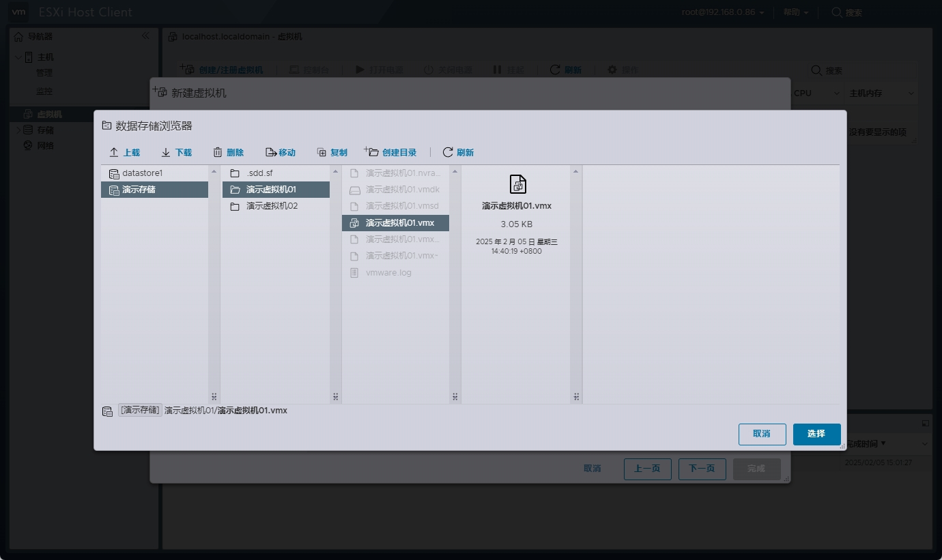Click the Copy (复制) icon
Screen dimensions: 942x560
(x=322, y=153)
